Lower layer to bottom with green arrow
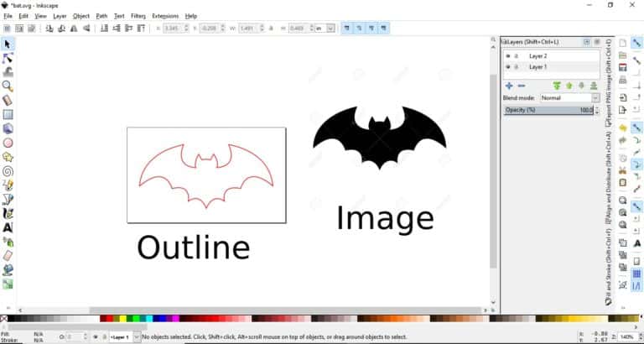This screenshot has height=344, width=644. (x=594, y=86)
